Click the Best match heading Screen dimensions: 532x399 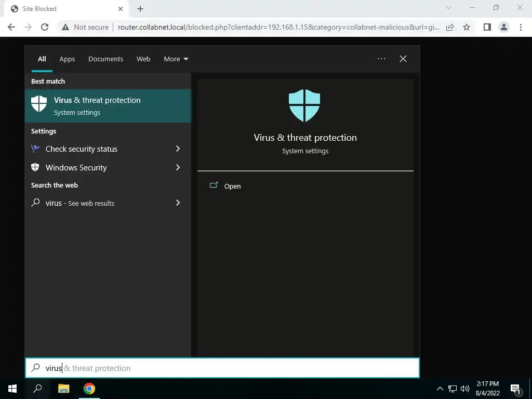click(48, 81)
